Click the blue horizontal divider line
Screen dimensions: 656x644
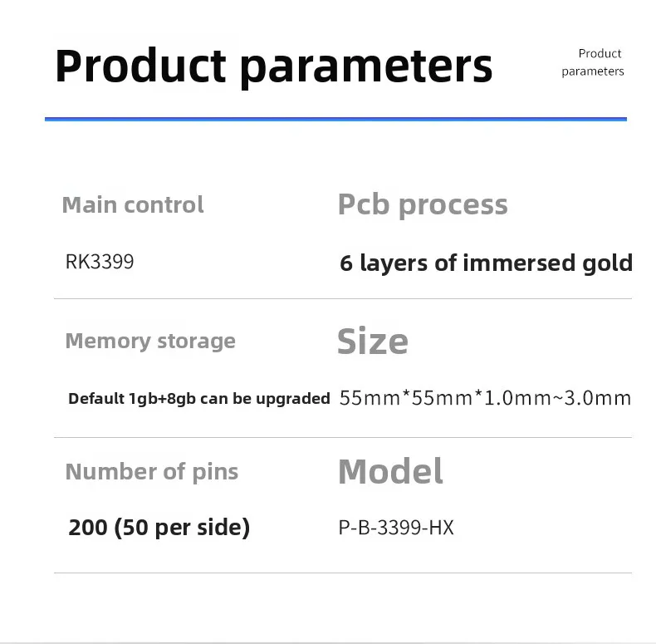pyautogui.click(x=335, y=119)
